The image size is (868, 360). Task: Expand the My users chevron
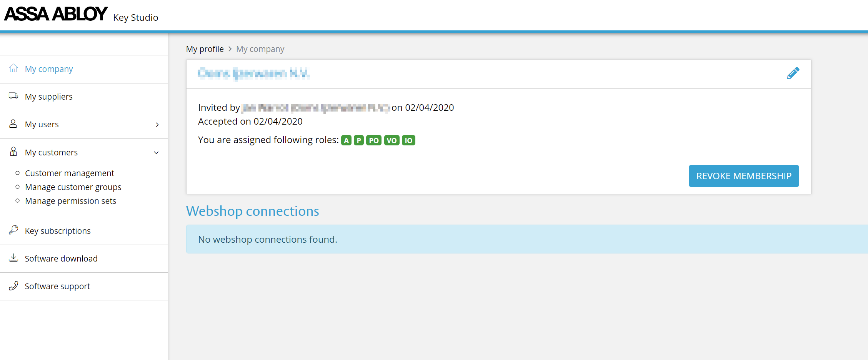pyautogui.click(x=157, y=125)
